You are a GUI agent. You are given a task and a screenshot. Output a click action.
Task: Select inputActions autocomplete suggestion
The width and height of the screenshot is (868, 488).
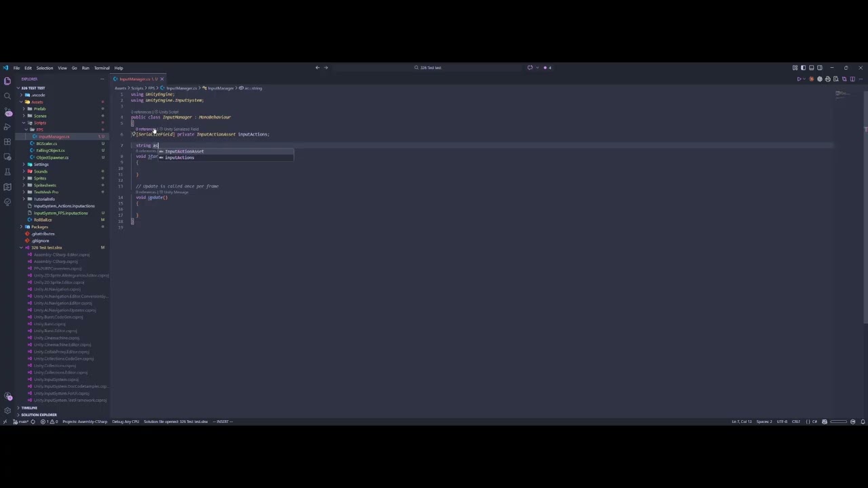226,157
